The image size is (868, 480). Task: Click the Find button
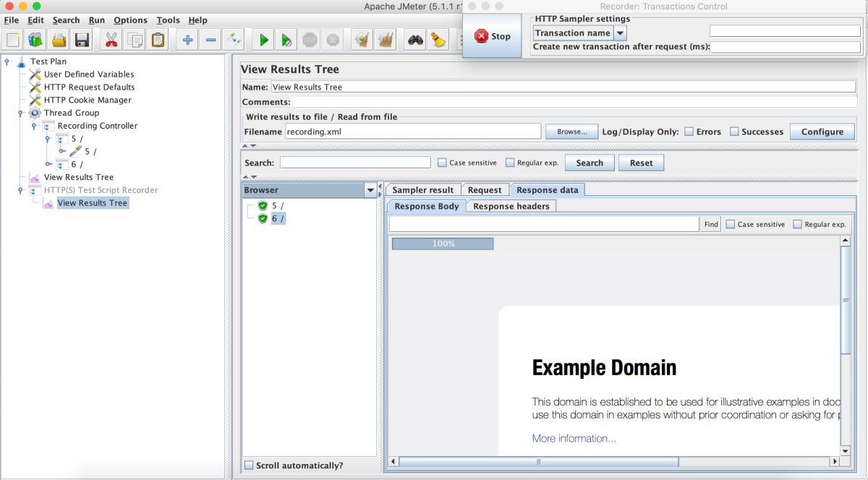click(x=711, y=224)
